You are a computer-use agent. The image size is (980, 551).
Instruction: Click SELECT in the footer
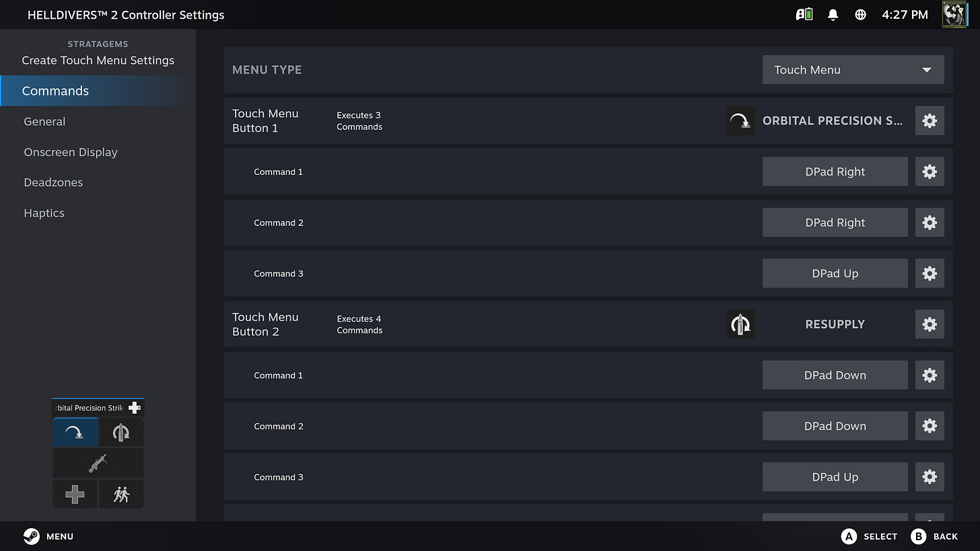(880, 536)
